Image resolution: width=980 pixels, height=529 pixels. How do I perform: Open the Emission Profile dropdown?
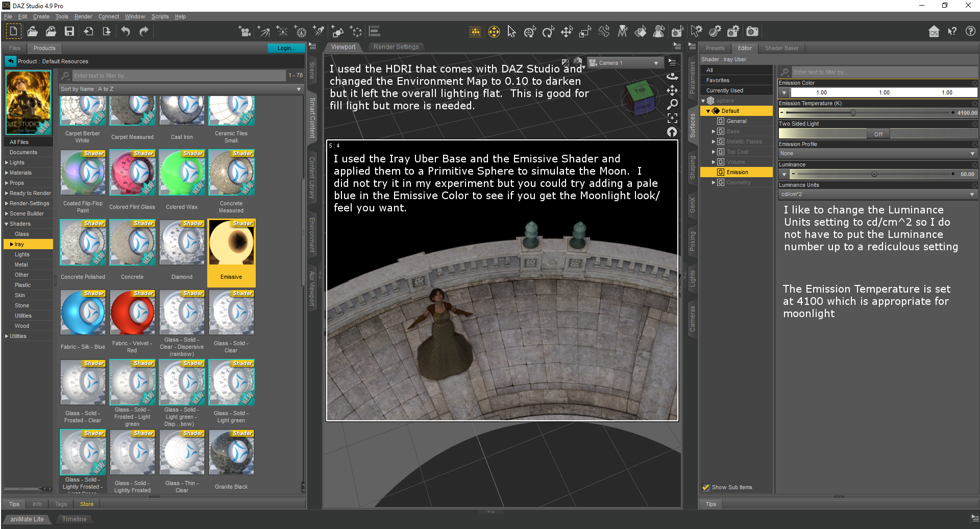click(x=878, y=154)
